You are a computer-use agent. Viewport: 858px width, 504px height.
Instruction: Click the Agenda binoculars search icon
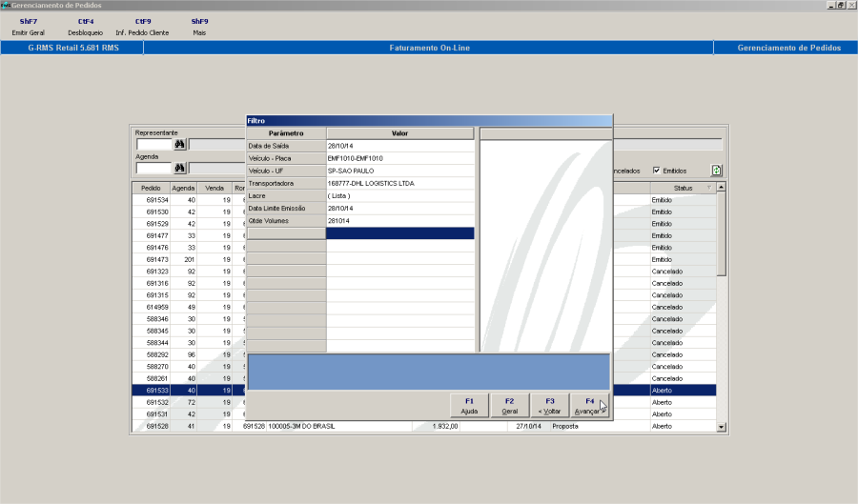178,169
